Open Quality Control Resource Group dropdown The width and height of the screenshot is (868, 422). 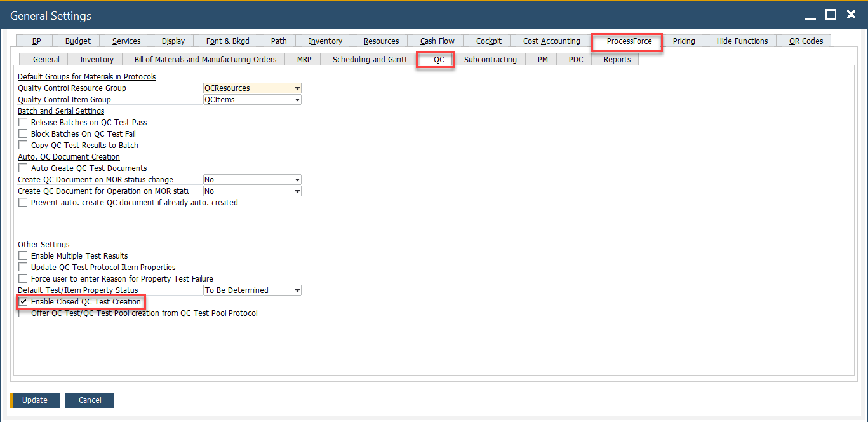pos(297,88)
